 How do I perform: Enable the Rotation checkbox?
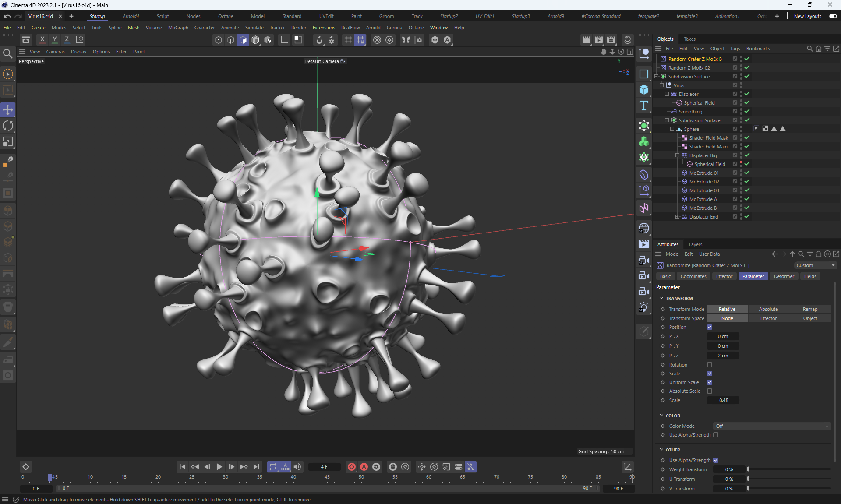click(x=710, y=365)
